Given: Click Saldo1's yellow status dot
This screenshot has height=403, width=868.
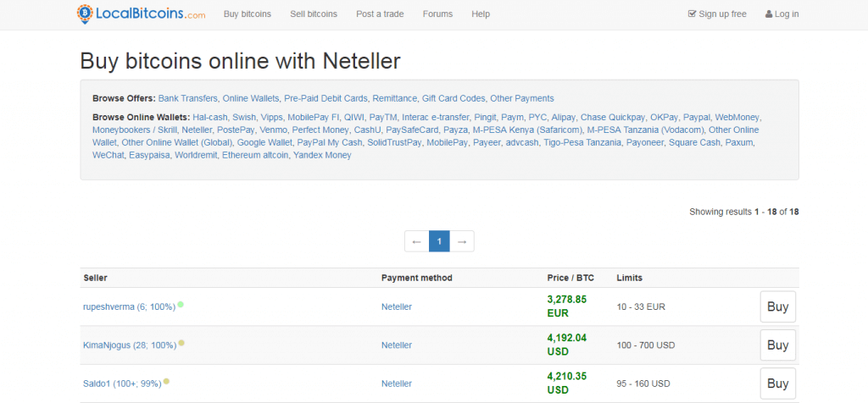Looking at the screenshot, I should 166,382.
